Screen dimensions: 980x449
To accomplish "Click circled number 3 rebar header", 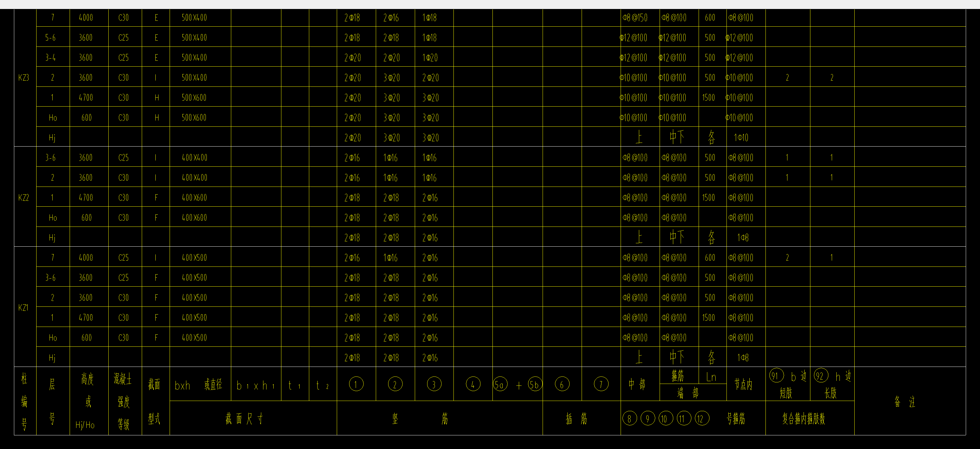I will tap(434, 384).
